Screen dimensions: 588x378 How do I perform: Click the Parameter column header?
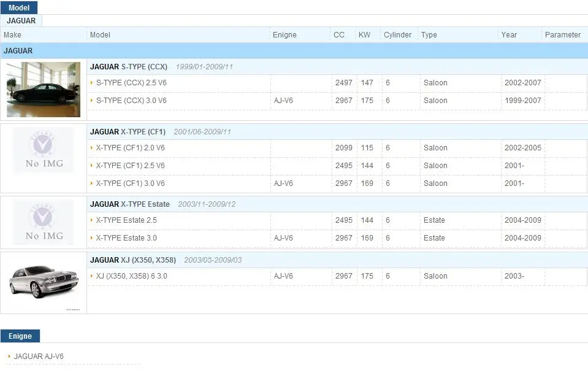pyautogui.click(x=563, y=35)
